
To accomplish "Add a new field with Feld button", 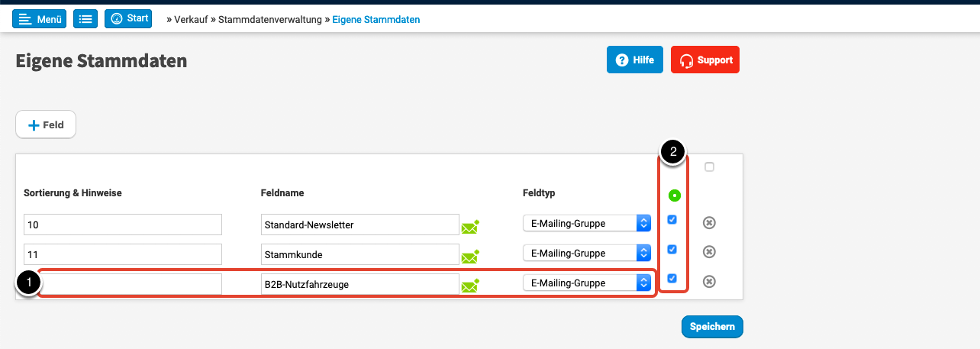I will [x=46, y=125].
